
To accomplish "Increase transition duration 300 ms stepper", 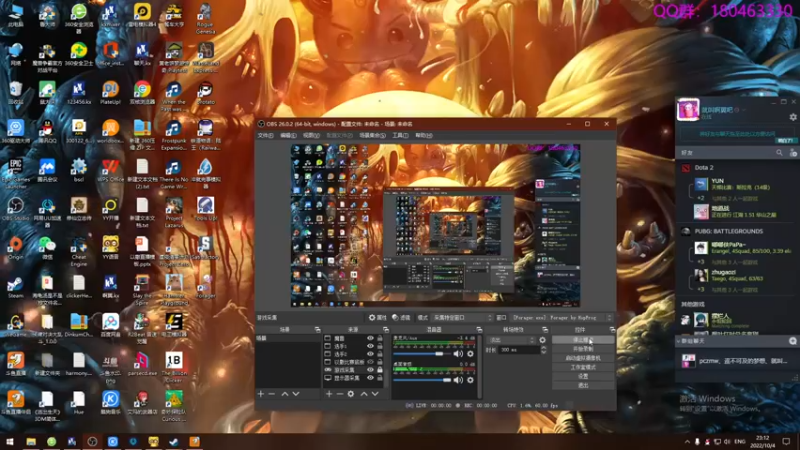I will tap(543, 348).
